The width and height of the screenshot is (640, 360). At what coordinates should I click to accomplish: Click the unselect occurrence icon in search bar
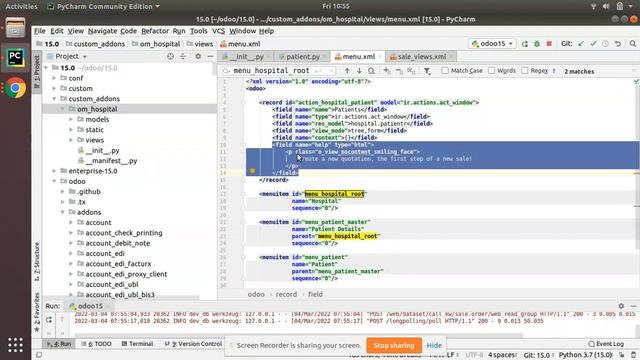(x=399, y=71)
